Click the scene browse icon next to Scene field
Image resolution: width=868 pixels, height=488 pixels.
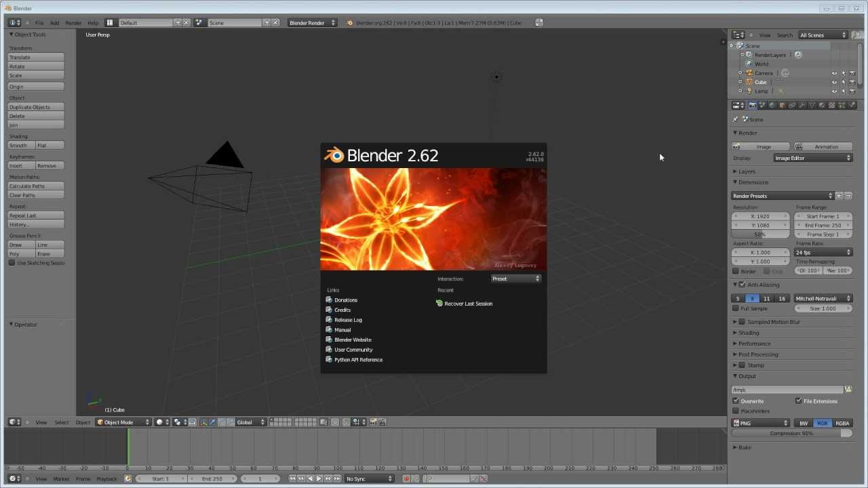(199, 22)
